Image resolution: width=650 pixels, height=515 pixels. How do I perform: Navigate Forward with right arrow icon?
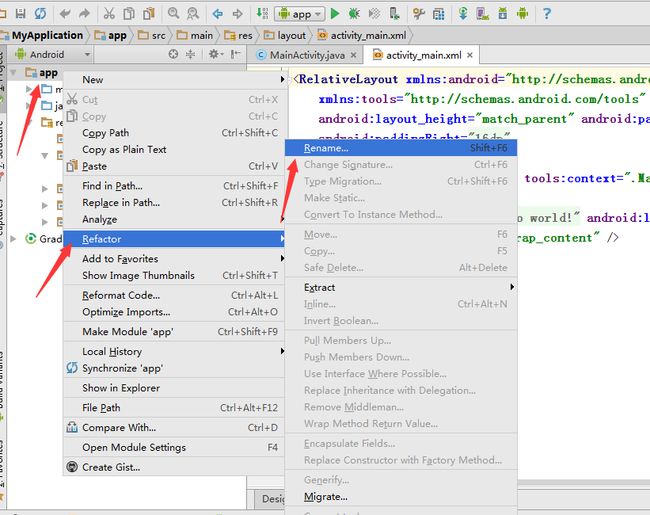(237, 14)
